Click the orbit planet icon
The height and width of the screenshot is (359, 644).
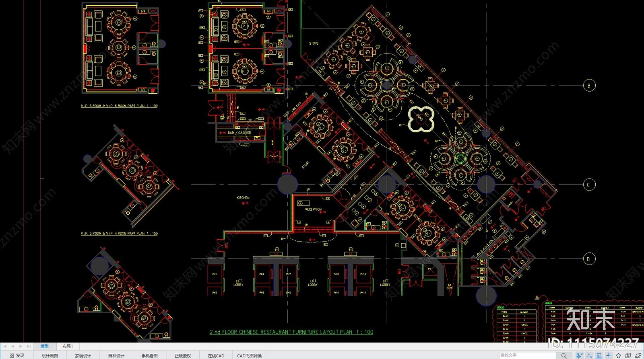point(638,356)
